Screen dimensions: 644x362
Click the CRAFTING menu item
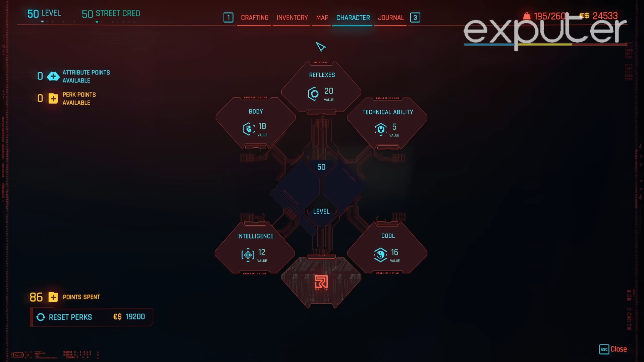click(x=254, y=18)
